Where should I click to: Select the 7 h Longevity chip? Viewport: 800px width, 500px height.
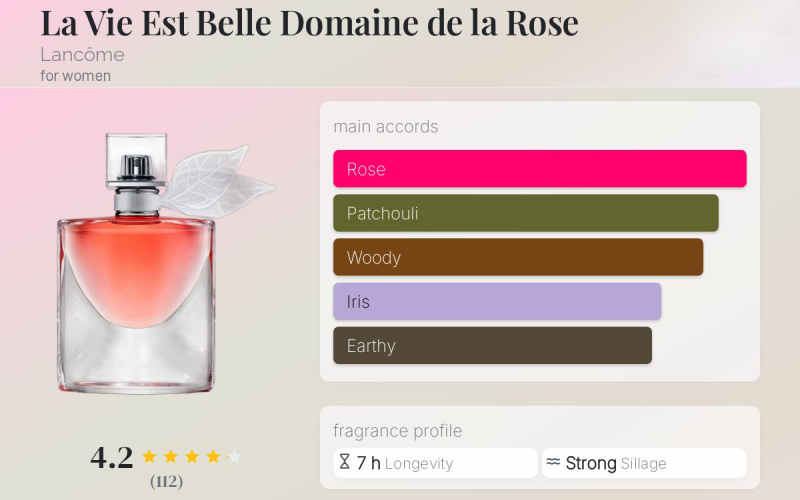coord(435,463)
